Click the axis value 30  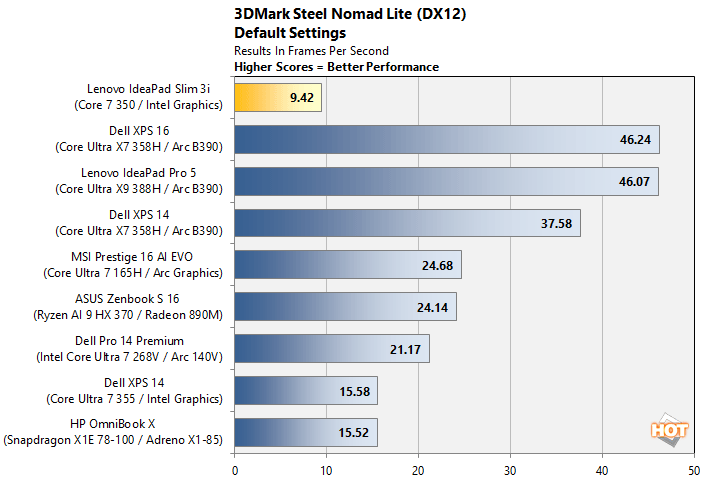pos(510,471)
